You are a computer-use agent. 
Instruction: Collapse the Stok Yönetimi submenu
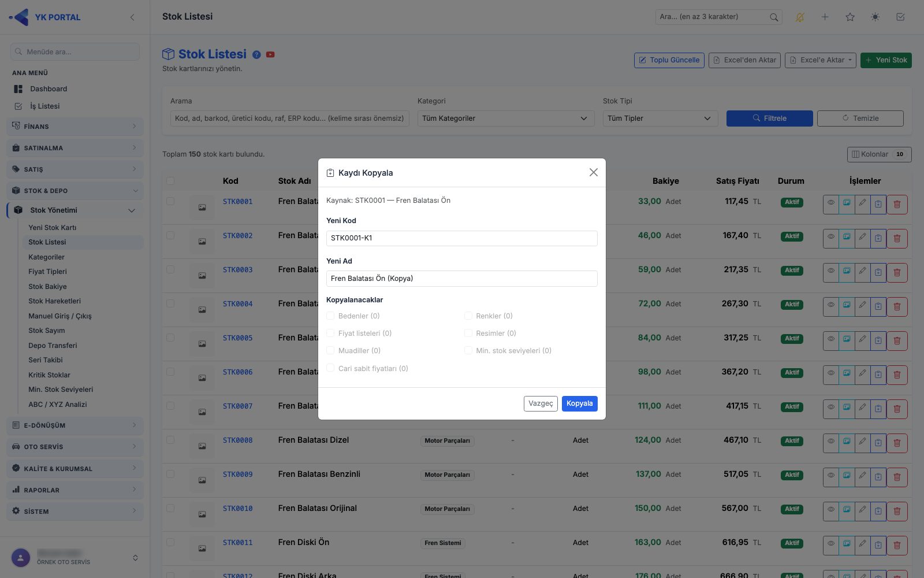75,210
